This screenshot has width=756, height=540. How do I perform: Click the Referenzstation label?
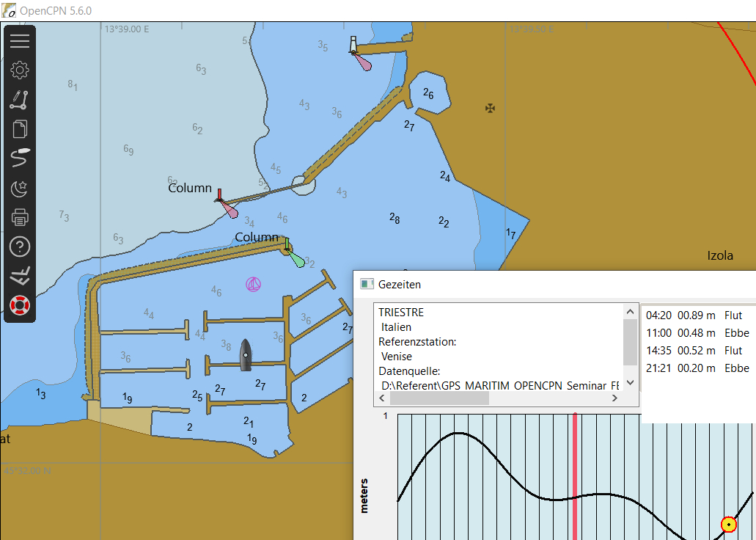tap(417, 342)
